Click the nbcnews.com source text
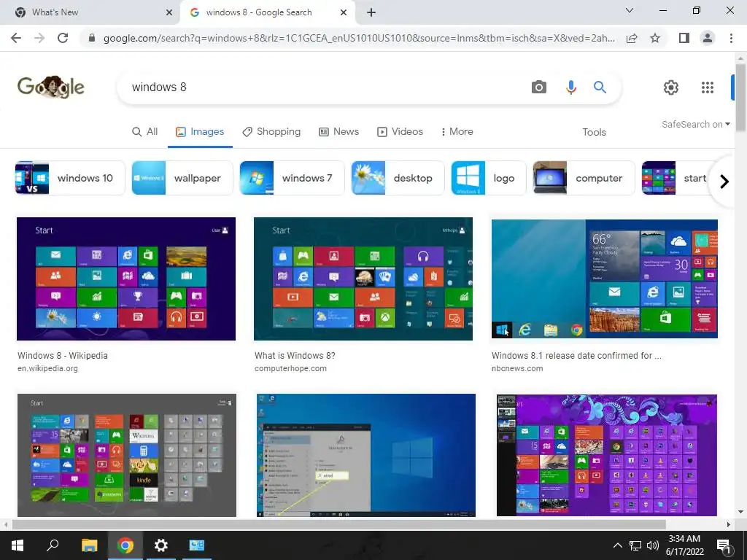This screenshot has height=560, width=747. pos(517,368)
